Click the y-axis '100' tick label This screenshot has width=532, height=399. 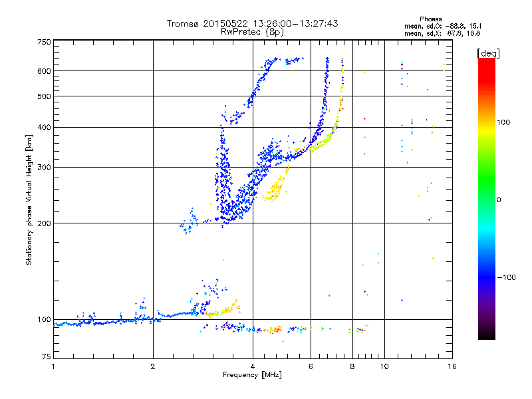click(x=44, y=320)
